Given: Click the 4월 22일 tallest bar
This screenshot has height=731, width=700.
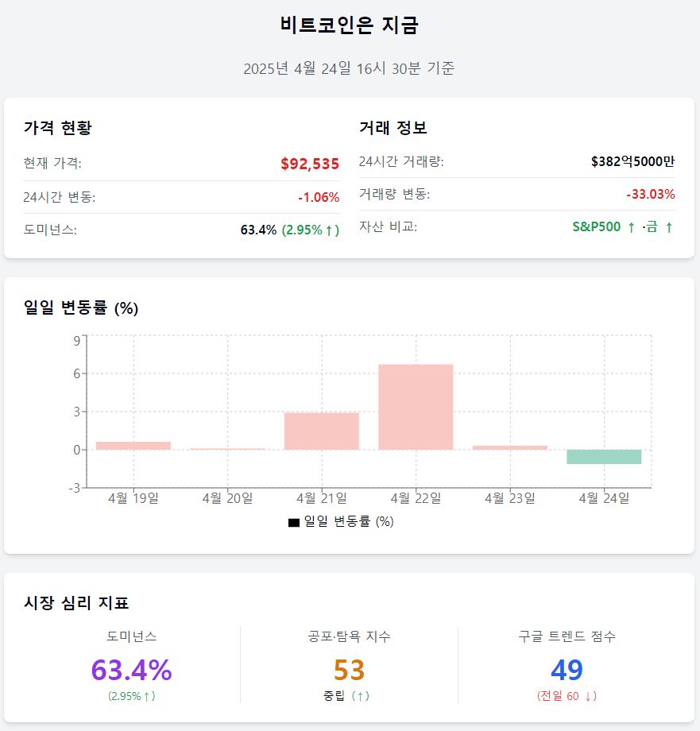Looking at the screenshot, I should (416, 407).
